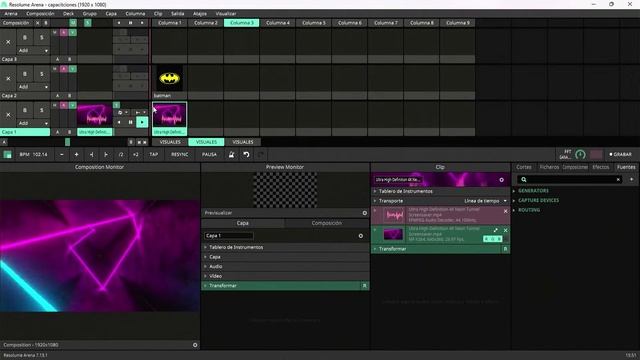The width and height of the screenshot is (640, 360).
Task: Switch to the Efectos tab
Action: pos(600,167)
